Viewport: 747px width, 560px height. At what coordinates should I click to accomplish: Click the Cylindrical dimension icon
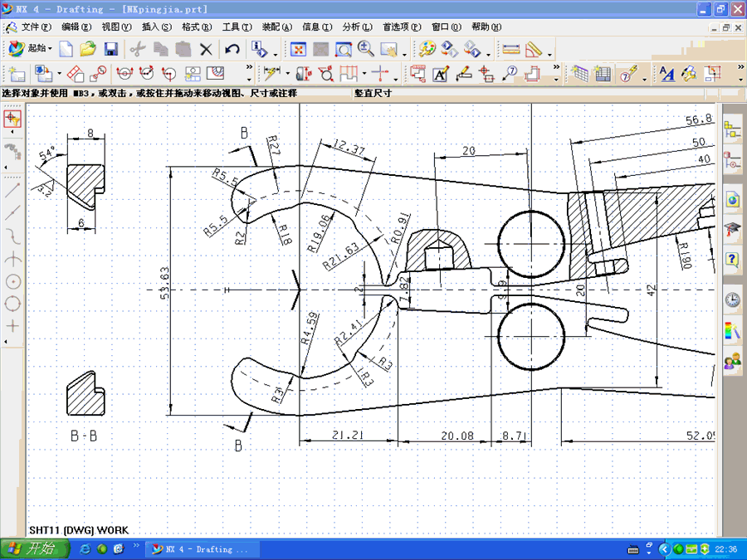point(304,74)
